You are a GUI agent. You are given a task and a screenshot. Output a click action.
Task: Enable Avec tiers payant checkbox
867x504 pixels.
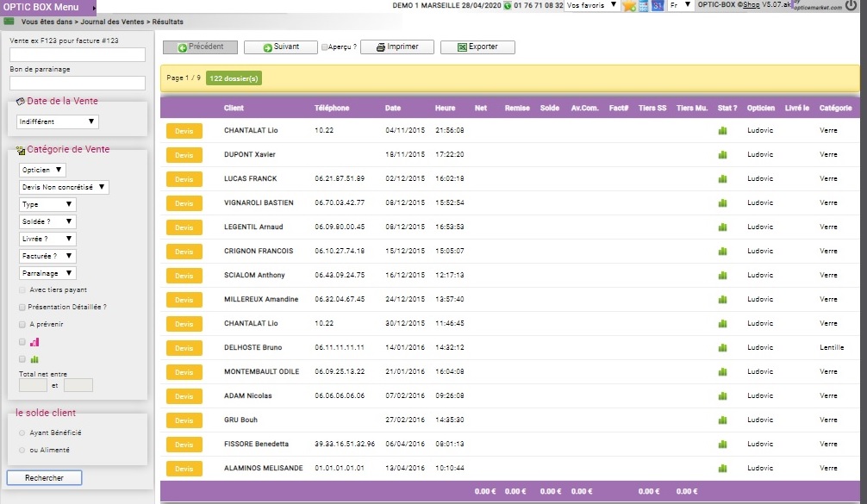point(22,290)
